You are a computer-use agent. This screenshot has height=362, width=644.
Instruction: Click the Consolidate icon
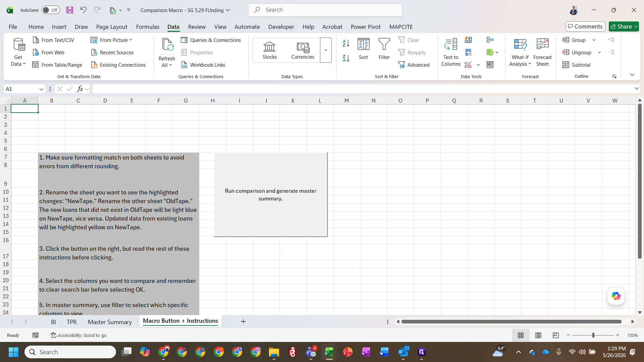pyautogui.click(x=490, y=40)
